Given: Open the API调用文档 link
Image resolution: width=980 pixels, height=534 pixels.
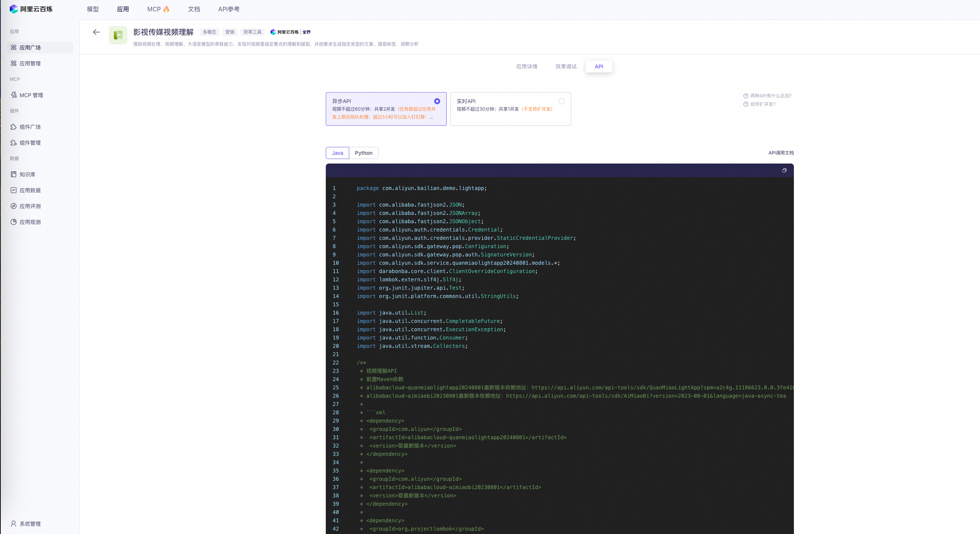Looking at the screenshot, I should click(x=781, y=153).
